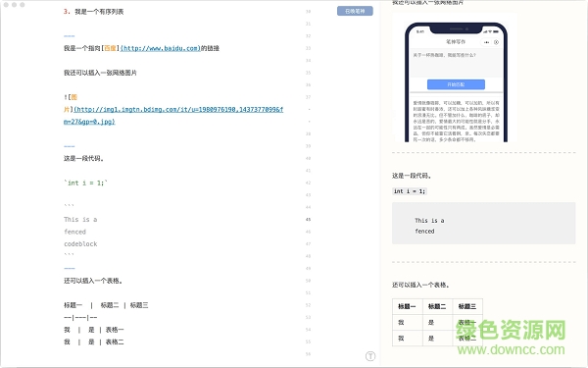The height and width of the screenshot is (368, 588).
Task: Click the gray fenced code block in the preview
Action: 483,224
